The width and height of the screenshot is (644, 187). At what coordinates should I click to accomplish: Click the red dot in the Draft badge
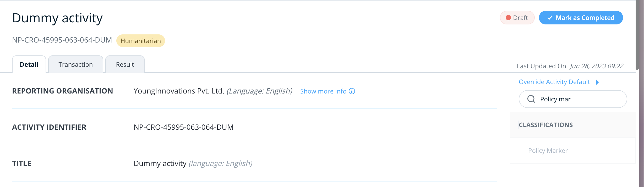(x=508, y=18)
